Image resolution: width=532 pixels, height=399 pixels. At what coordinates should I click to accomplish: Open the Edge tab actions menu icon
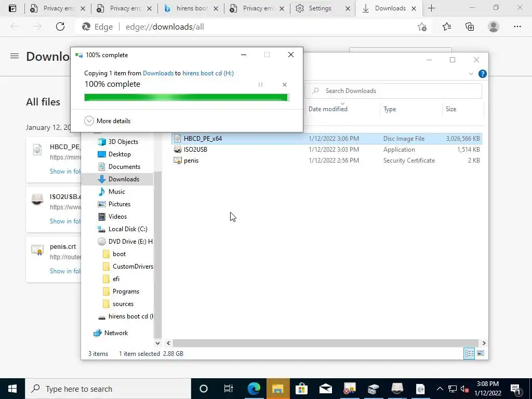tap(12, 8)
